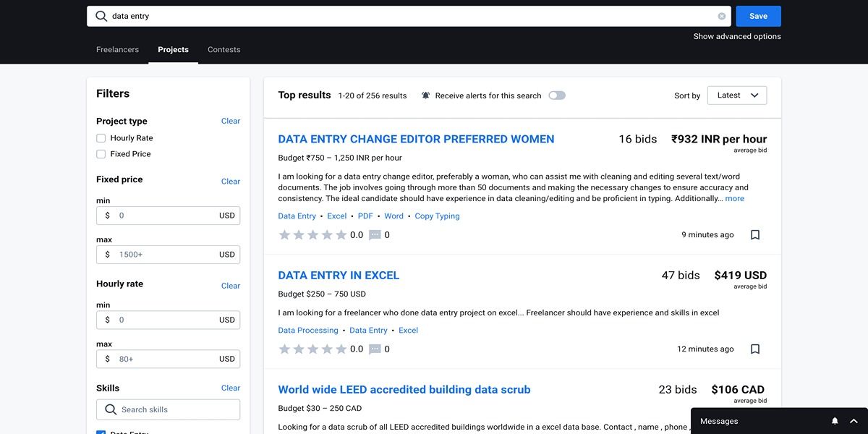Click the review comments icon on first project
This screenshot has height=434, width=868.
tap(375, 235)
